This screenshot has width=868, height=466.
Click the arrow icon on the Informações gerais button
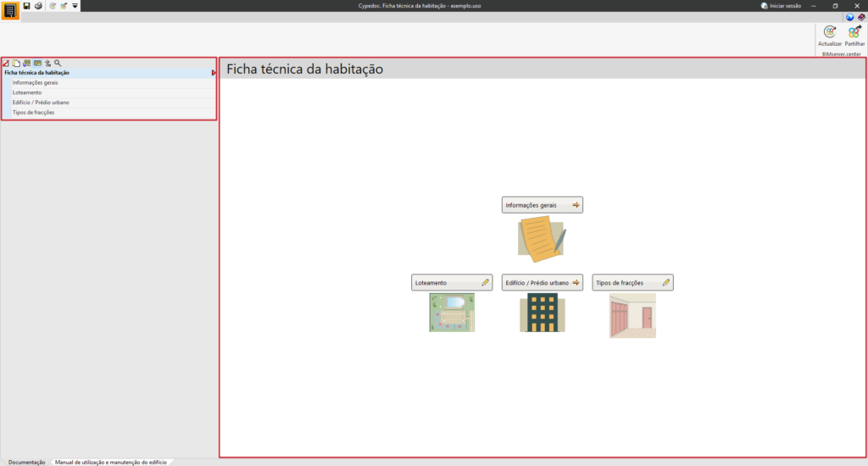pos(576,205)
